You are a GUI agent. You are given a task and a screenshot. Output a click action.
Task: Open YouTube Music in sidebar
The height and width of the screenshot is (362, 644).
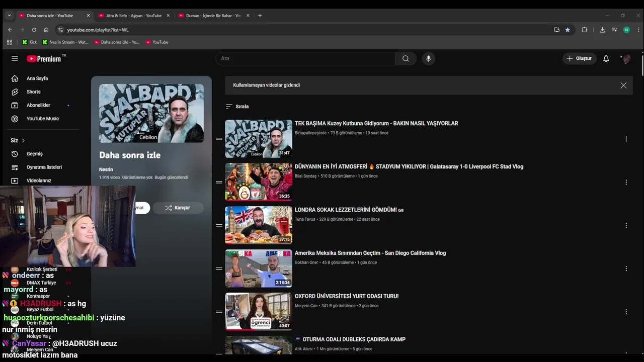pos(43,119)
